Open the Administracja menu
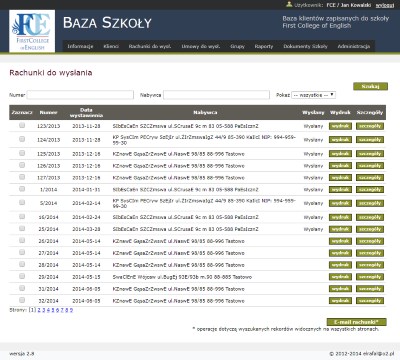400x360 pixels. (x=354, y=46)
